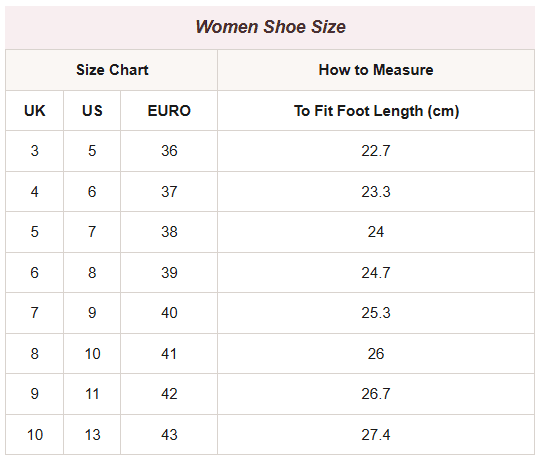Screen dimensions: 540x458
Task: Click the UK column header
Action: coord(34,111)
